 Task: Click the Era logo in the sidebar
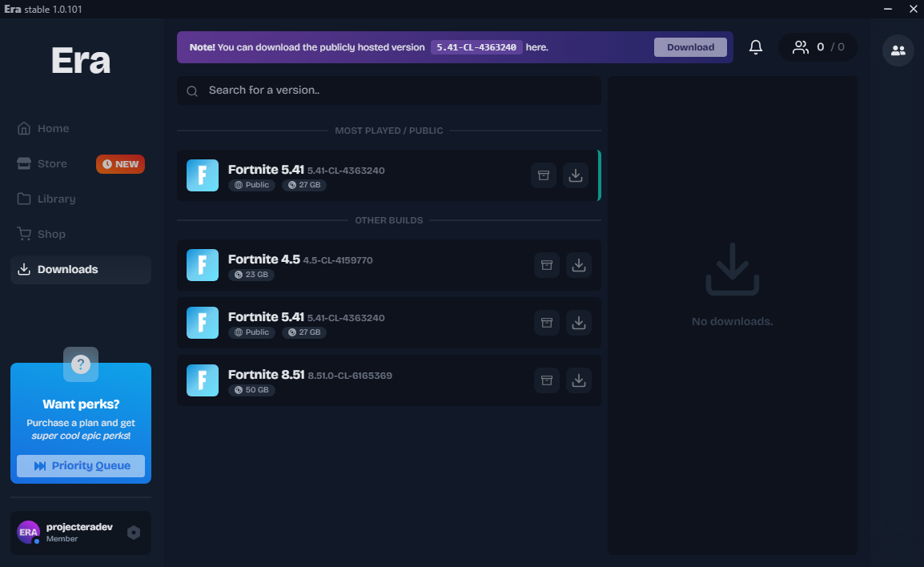[81, 60]
